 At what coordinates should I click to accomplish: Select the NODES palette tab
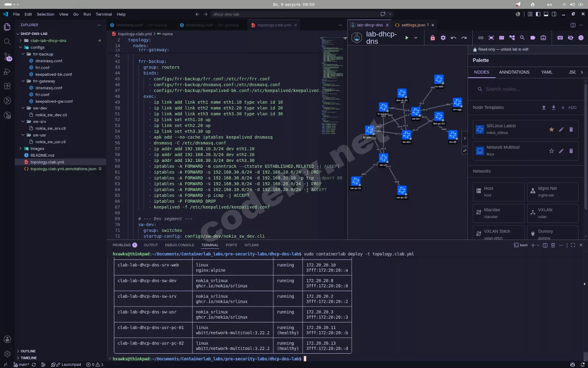(x=481, y=72)
